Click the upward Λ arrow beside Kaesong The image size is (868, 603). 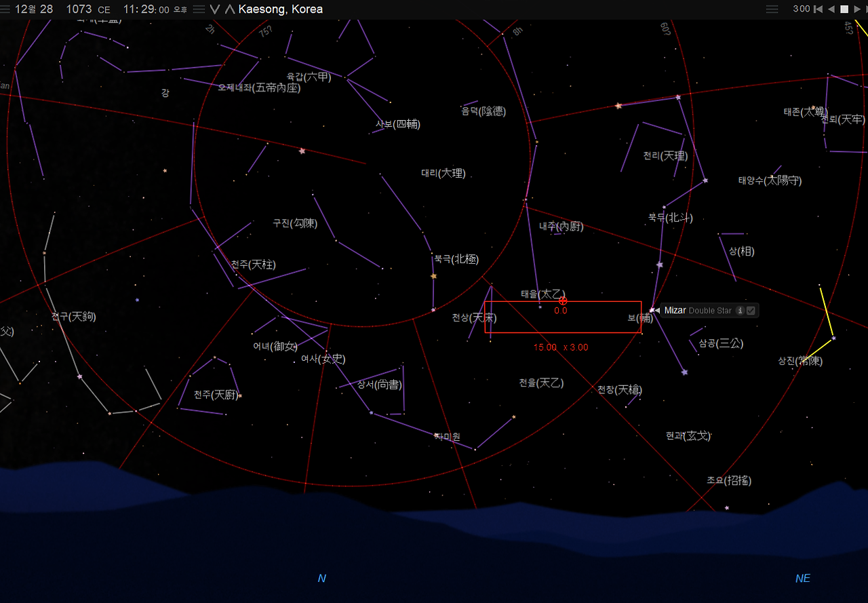point(229,9)
